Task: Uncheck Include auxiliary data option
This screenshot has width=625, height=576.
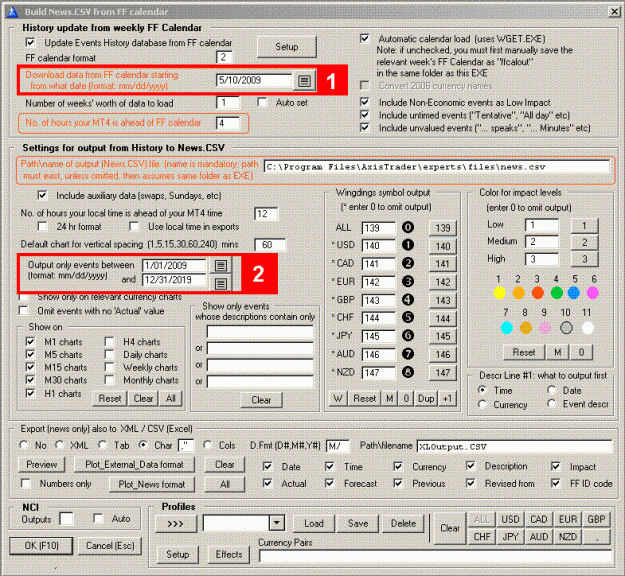Action: click(42, 195)
